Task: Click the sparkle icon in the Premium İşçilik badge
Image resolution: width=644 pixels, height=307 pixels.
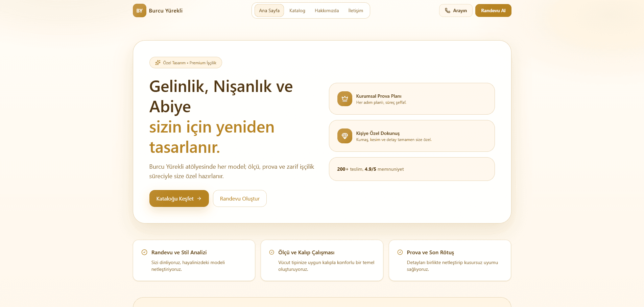Action: pyautogui.click(x=158, y=63)
